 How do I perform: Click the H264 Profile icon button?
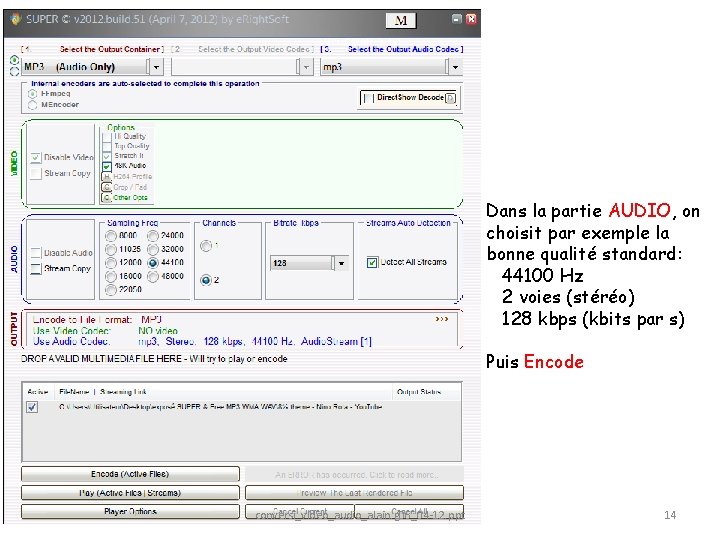[x=107, y=177]
